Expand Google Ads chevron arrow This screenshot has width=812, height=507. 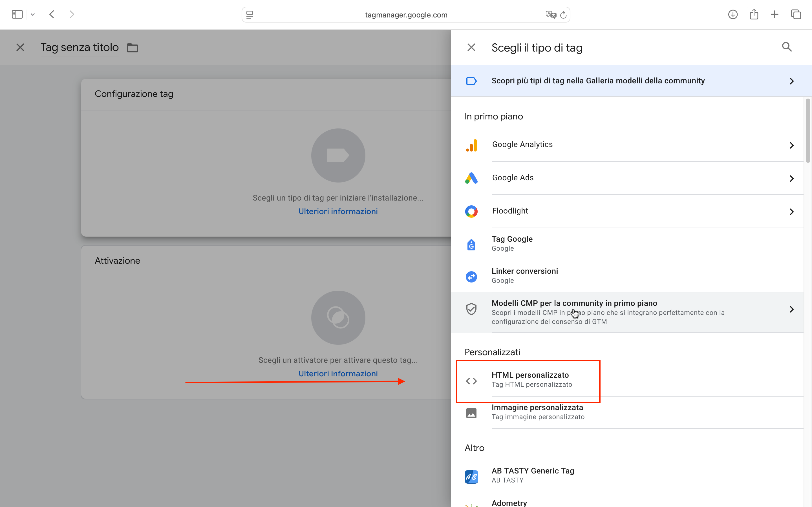coord(791,178)
